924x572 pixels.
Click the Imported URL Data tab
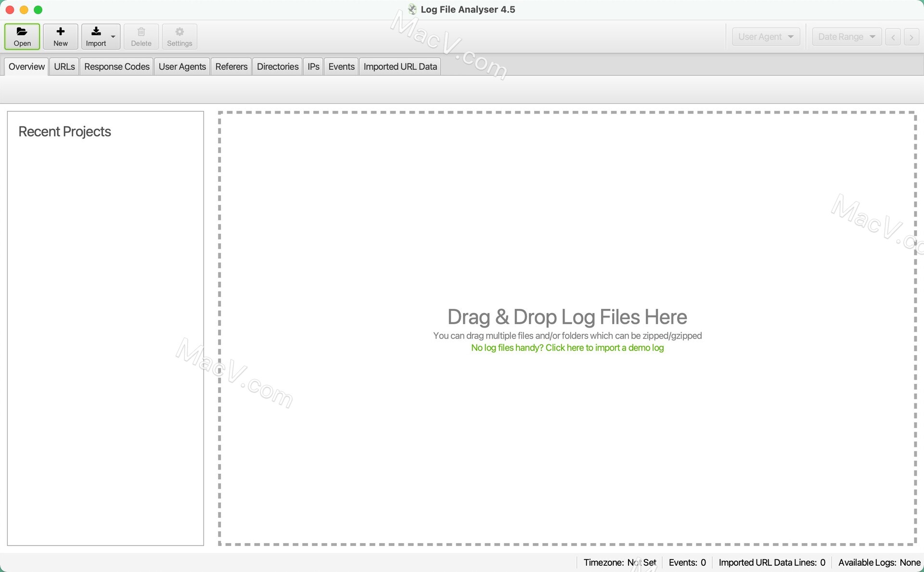[400, 66]
